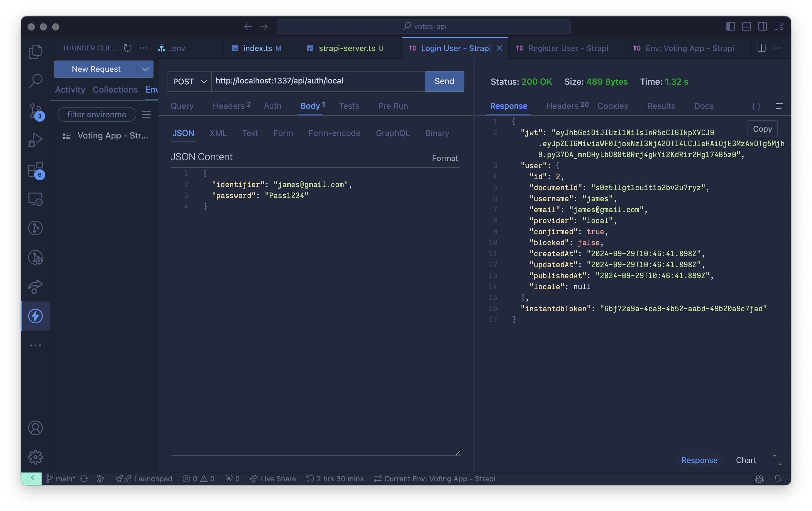Open the Manage settings gear icon
The height and width of the screenshot is (511, 812).
(x=35, y=457)
